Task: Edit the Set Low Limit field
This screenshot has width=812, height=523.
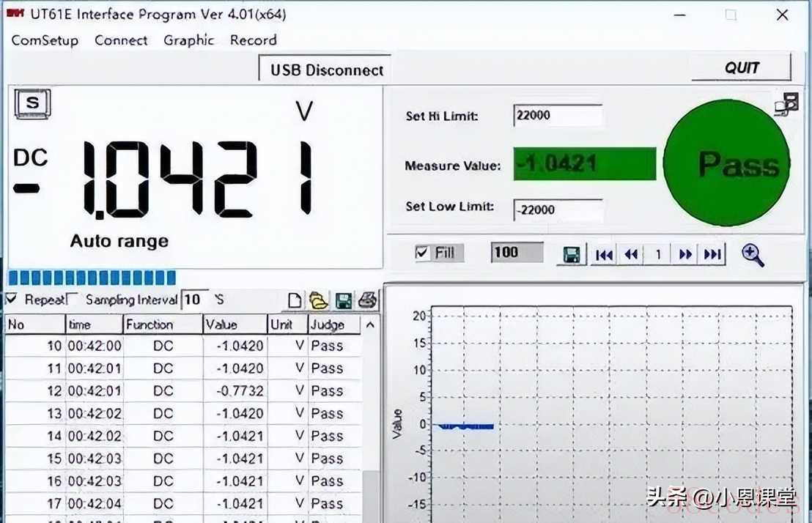Action: (558, 209)
